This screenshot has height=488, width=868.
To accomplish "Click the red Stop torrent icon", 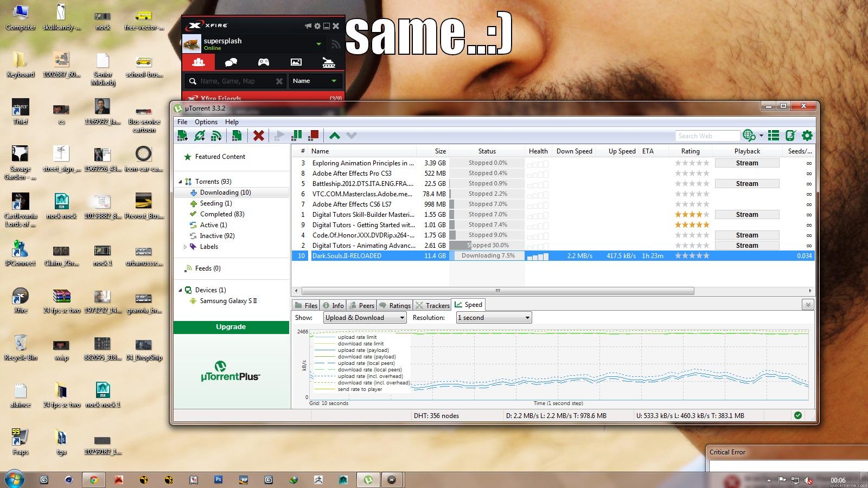I will click(314, 136).
